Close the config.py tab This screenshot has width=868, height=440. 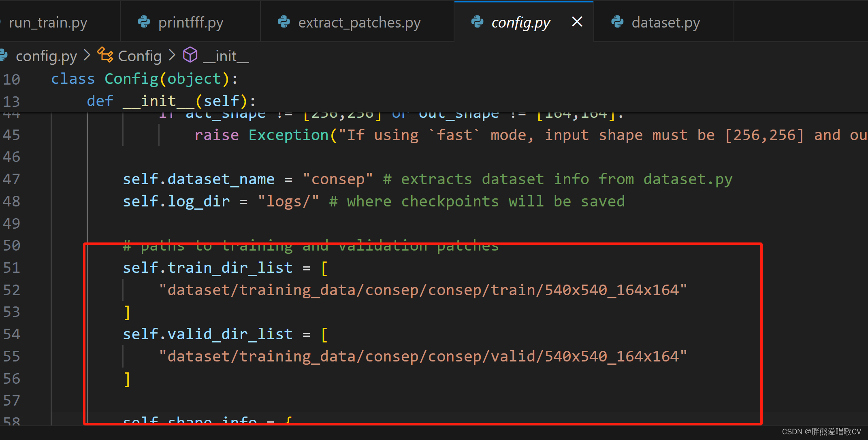(x=577, y=22)
